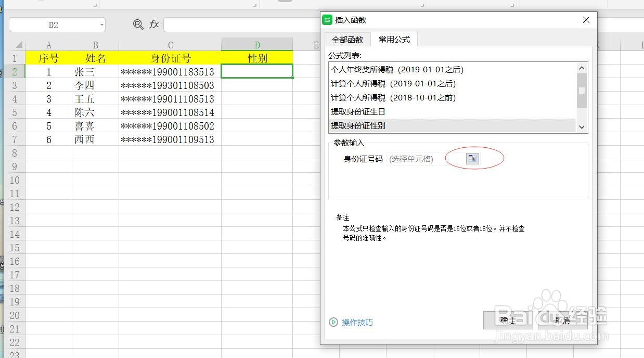The height and width of the screenshot is (358, 644).
Task: Click the 序号 header cell
Action: 49,58
